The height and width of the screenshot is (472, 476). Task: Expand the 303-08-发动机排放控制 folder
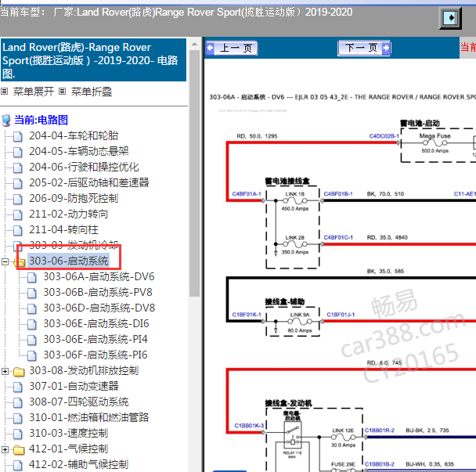click(5, 371)
